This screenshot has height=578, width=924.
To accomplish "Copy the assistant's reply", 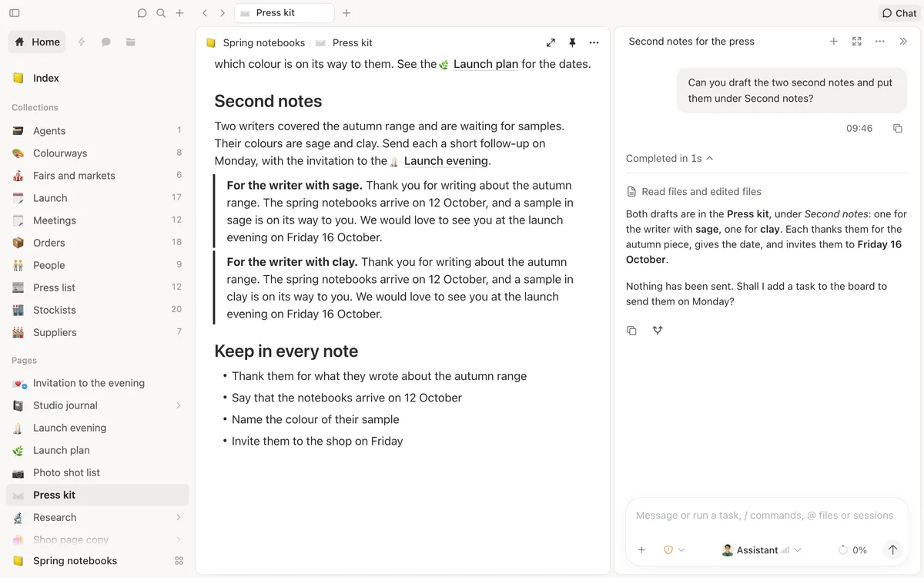I will point(631,331).
